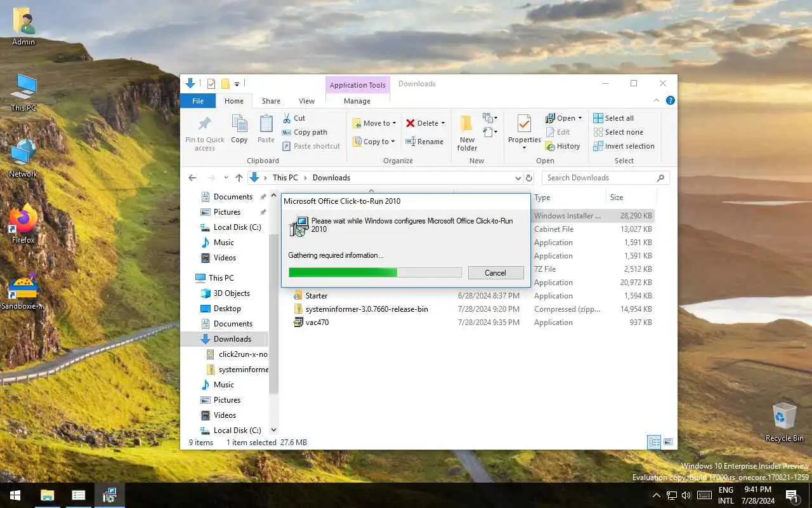Show file History from the ribbon

(563, 146)
